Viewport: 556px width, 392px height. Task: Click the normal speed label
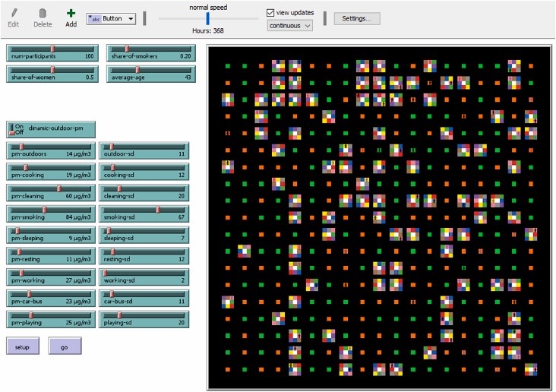tap(208, 7)
